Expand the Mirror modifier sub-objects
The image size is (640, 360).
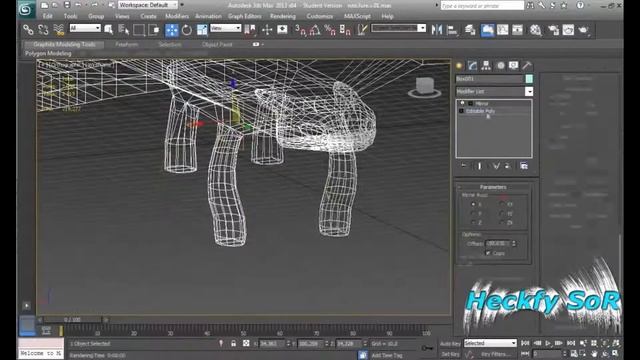[470, 104]
